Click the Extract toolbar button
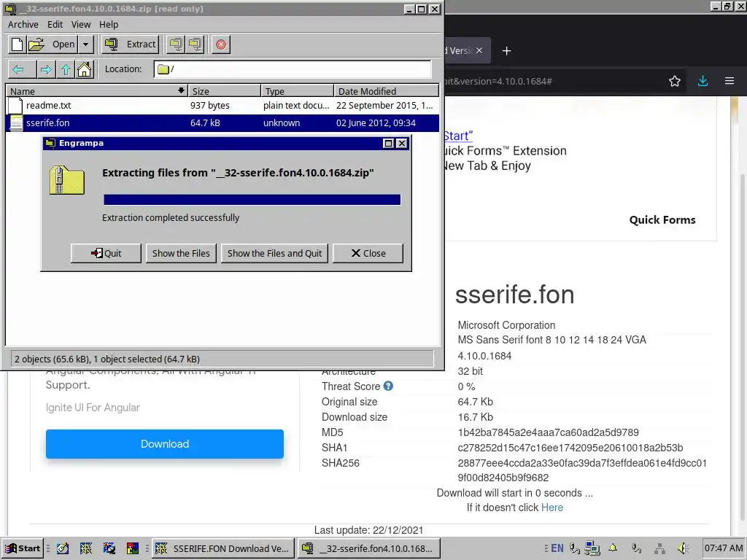 [x=130, y=44]
